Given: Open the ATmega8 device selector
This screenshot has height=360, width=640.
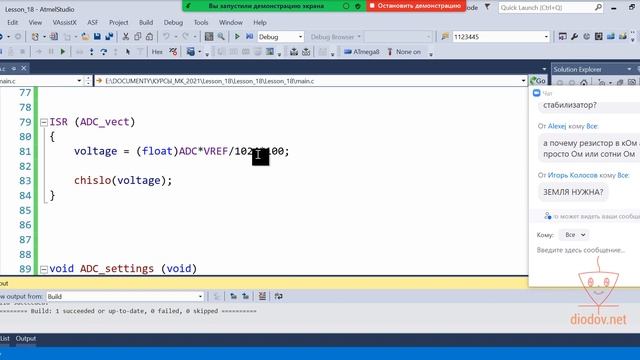Looking at the screenshot, I should pyautogui.click(x=362, y=52).
